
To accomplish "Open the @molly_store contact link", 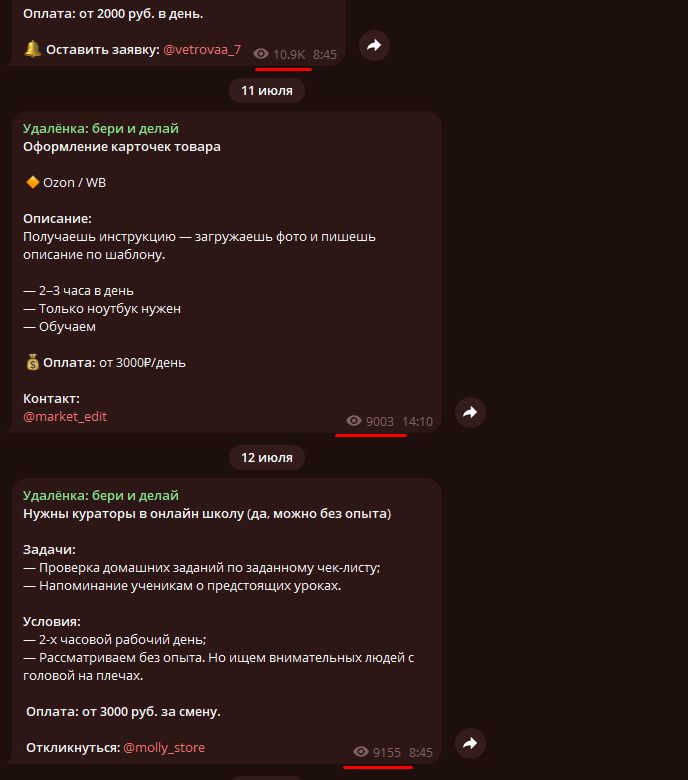I will click(x=164, y=748).
